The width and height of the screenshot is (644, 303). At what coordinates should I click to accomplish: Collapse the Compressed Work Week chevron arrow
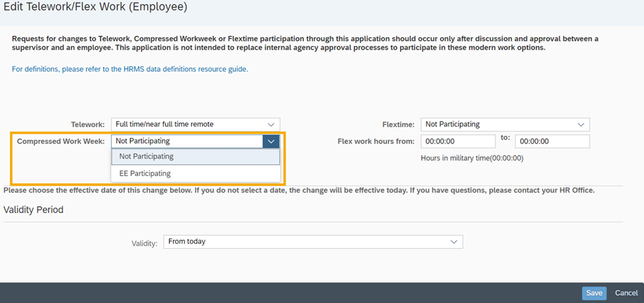[x=271, y=141]
